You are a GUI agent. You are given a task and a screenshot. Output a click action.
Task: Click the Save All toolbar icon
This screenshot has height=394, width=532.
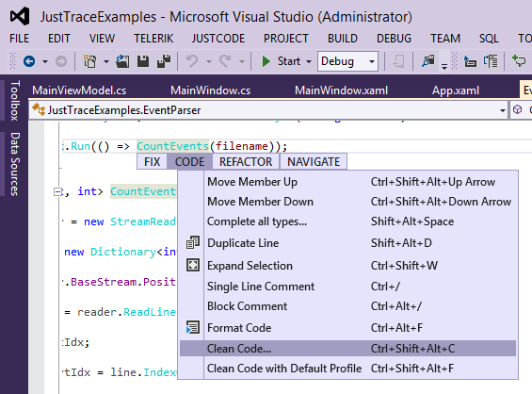coord(164,61)
